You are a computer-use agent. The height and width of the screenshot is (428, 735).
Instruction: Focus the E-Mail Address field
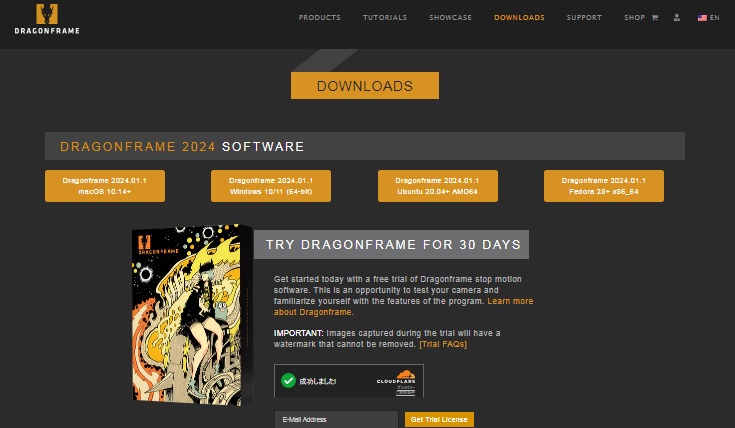[336, 420]
